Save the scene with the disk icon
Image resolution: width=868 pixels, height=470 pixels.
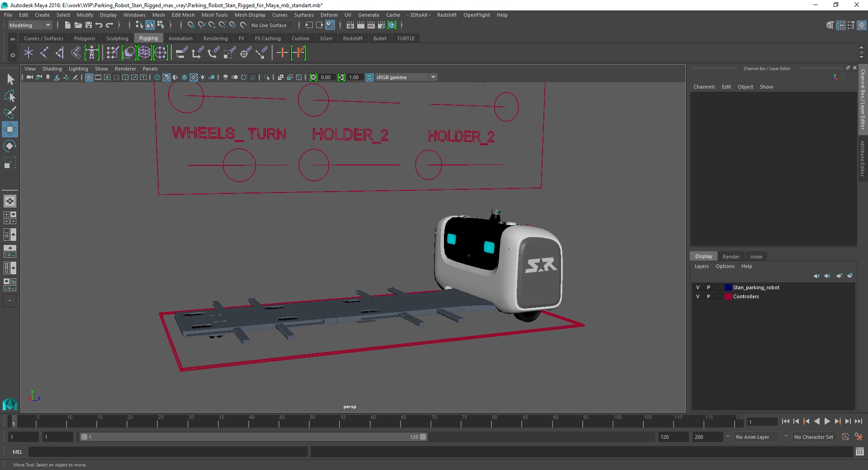tap(89, 25)
